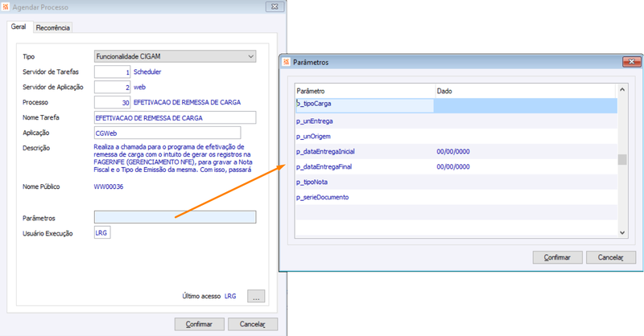The height and width of the screenshot is (336, 644).
Task: Click the Dado column header
Action: 526,91
